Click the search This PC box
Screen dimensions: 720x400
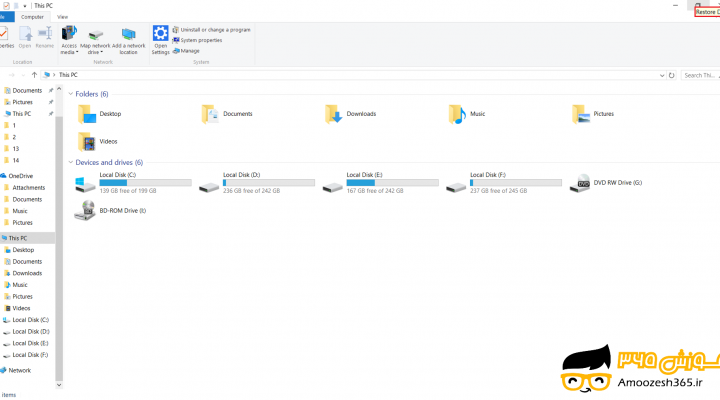click(700, 75)
